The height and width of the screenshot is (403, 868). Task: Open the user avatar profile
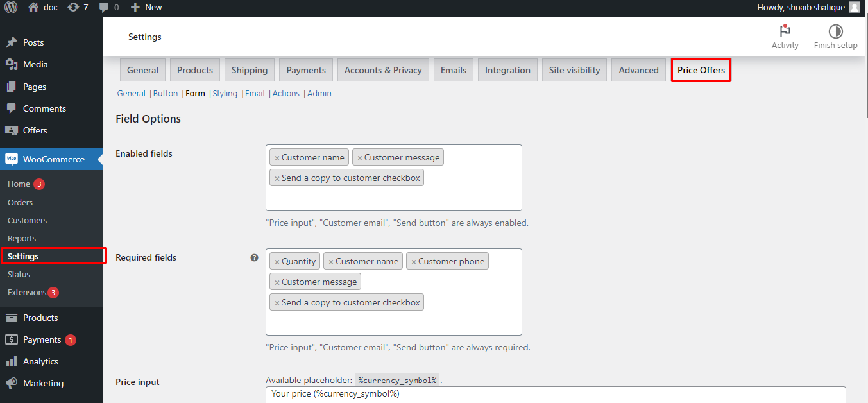[855, 8]
